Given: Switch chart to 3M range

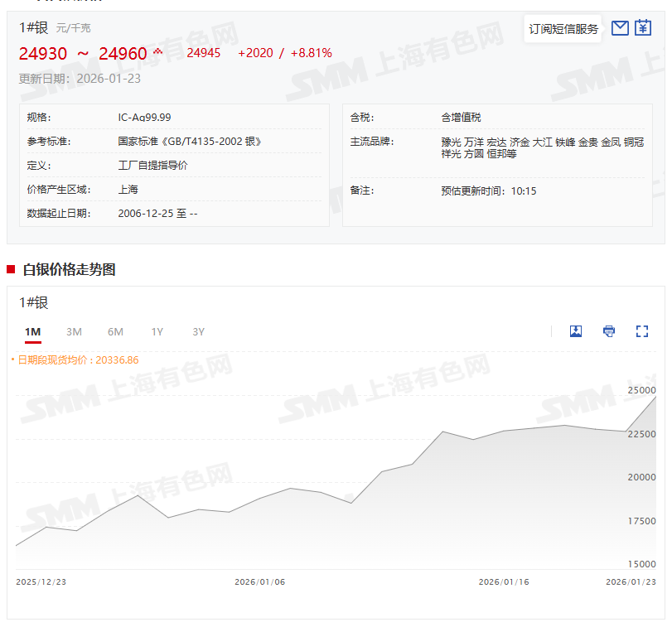Looking at the screenshot, I should (74, 332).
